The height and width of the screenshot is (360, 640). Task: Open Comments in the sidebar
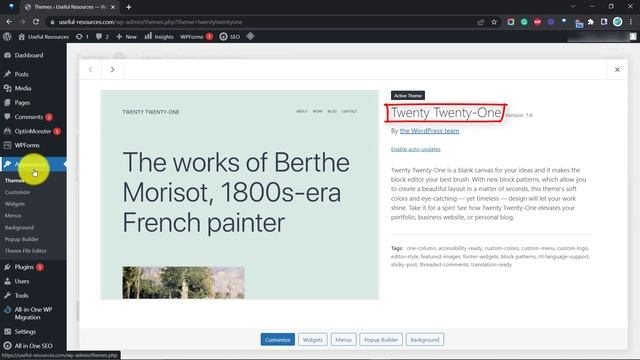pyautogui.click(x=29, y=117)
